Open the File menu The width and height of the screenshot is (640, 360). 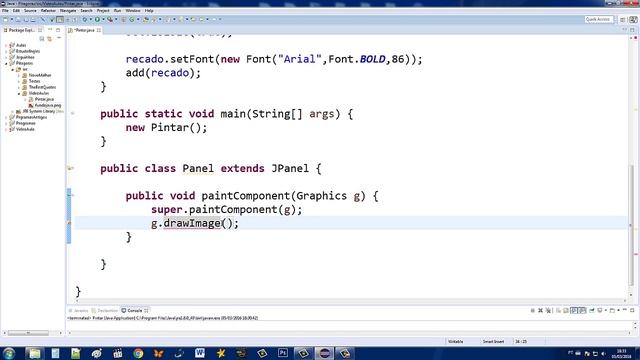point(5,11)
